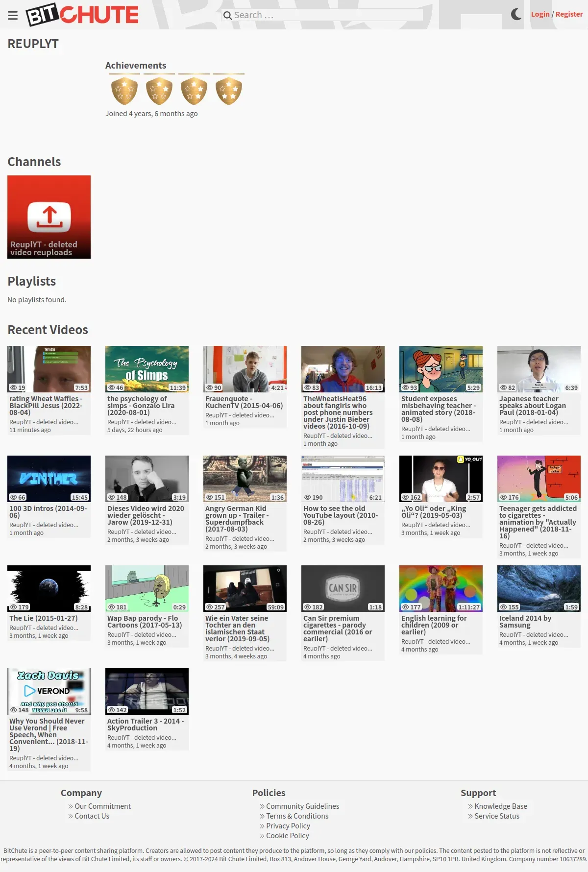The height and width of the screenshot is (872, 588).
Task: Open rating Wheat Waffles video thumbnail
Action: click(x=49, y=369)
